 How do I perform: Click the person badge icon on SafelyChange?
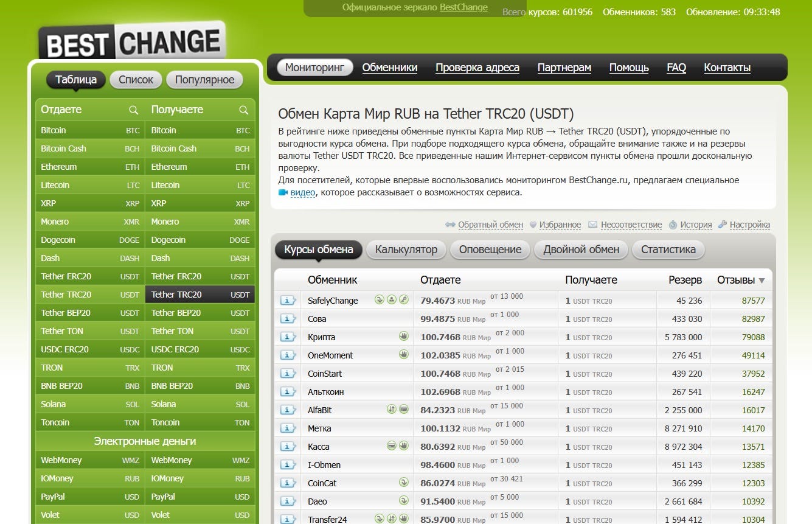pos(391,299)
